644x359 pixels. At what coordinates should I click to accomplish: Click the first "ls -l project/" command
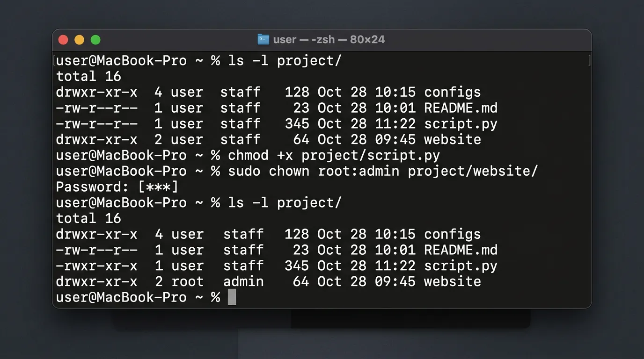coord(285,61)
